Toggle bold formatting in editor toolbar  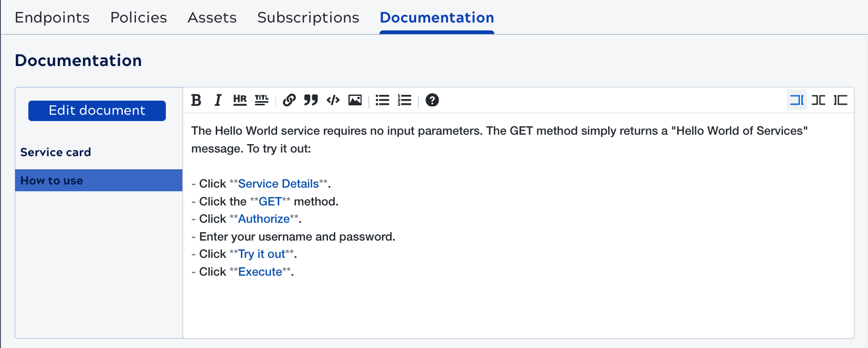coord(196,100)
